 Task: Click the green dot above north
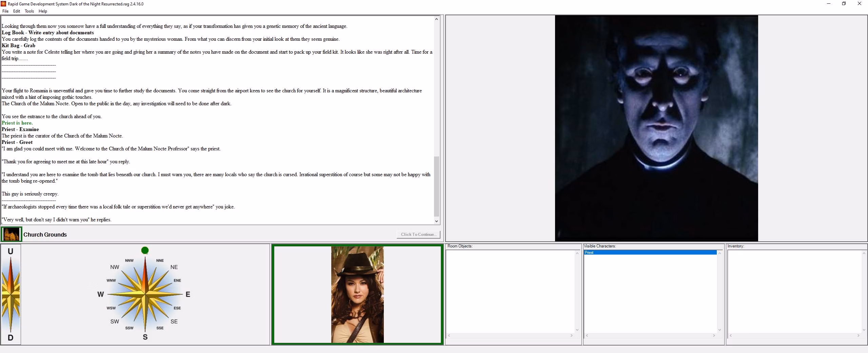coord(145,250)
